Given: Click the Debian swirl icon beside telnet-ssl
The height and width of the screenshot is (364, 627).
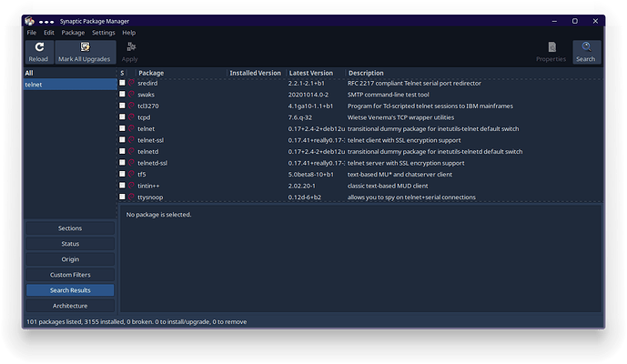Looking at the screenshot, I should 131,140.
